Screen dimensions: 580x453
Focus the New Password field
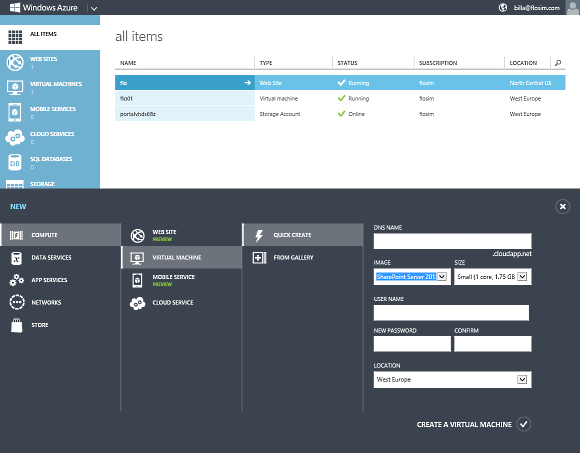(412, 344)
